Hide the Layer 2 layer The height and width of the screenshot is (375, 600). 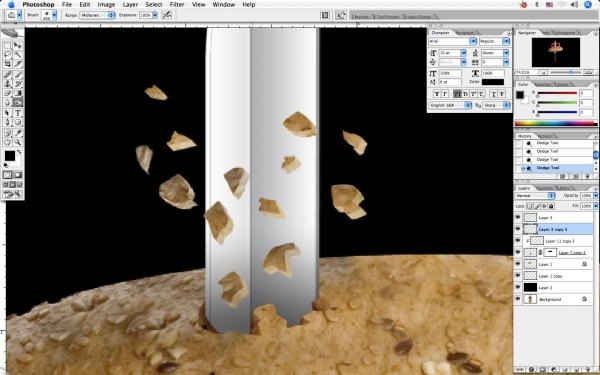pos(518,287)
